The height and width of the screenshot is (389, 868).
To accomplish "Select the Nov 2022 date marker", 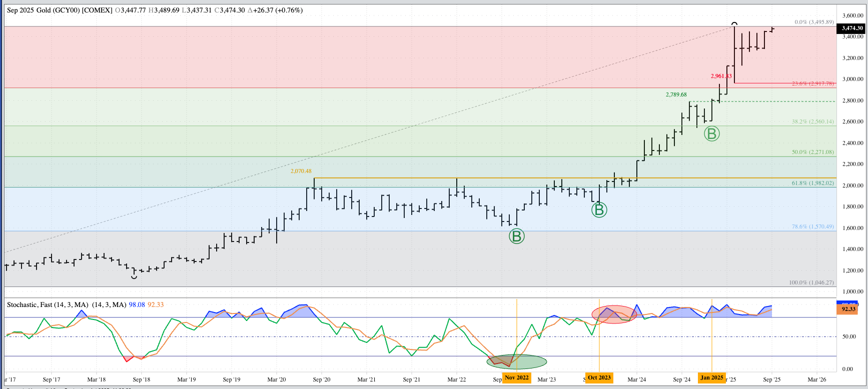I will 516,377.
